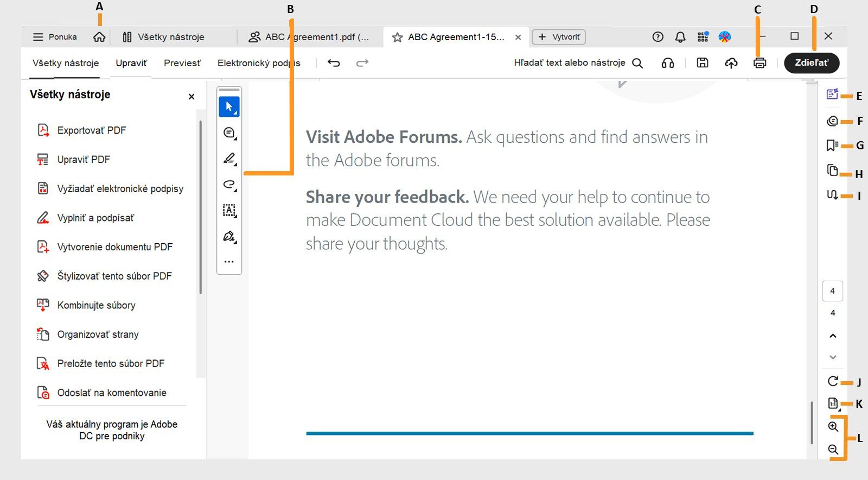This screenshot has height=480, width=868.
Task: Click the zoom out magnifier
Action: [833, 450]
